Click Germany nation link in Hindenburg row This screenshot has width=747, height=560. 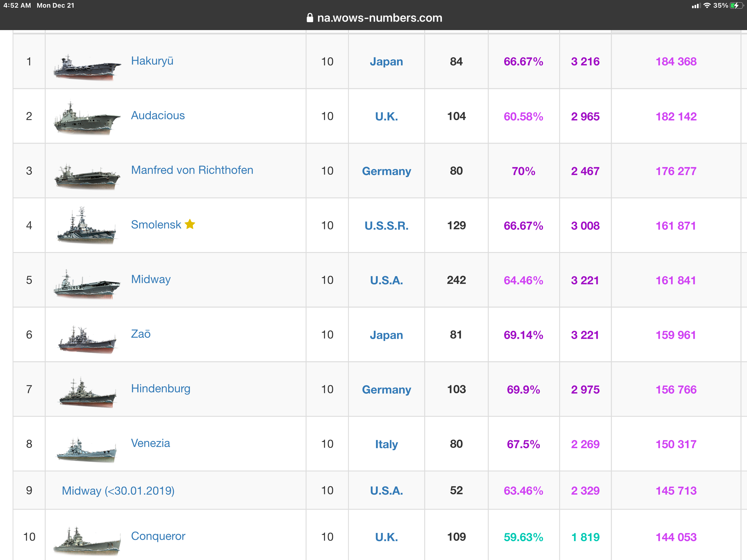tap(386, 389)
